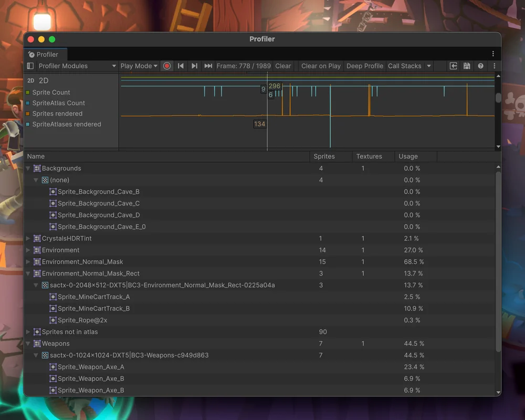
Task: Click the Environment_Normal_Mask atlas icon
Action: click(37, 262)
